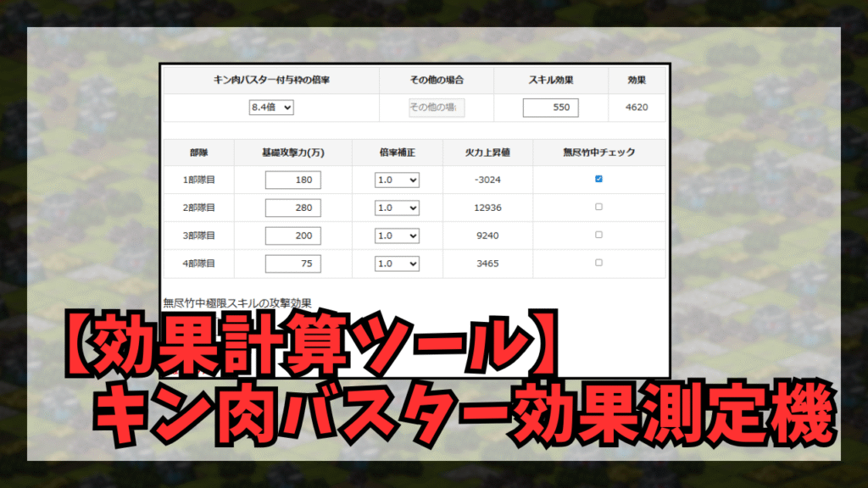
Task: Click the 基礎攻撃力(万) column header
Action: (292, 152)
